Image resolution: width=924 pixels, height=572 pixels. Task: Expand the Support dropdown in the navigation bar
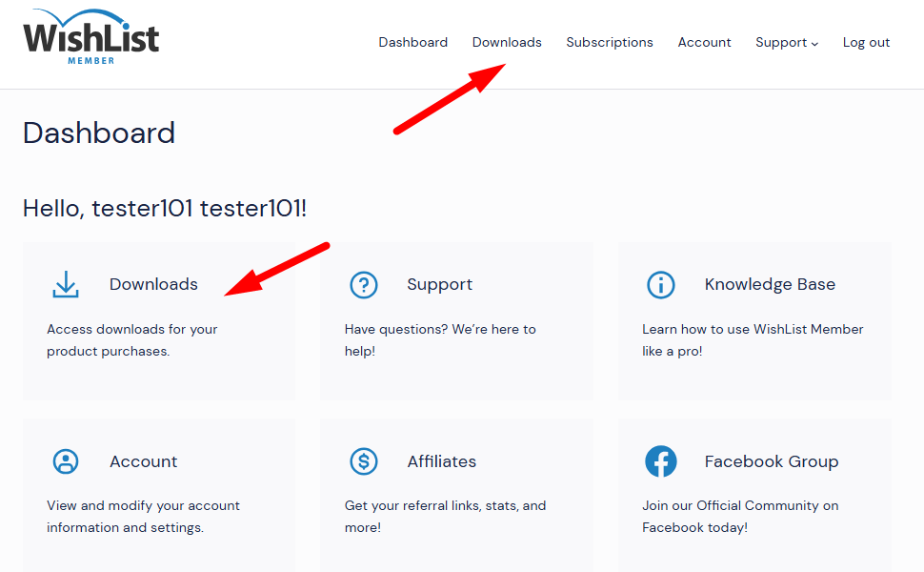coord(786,42)
